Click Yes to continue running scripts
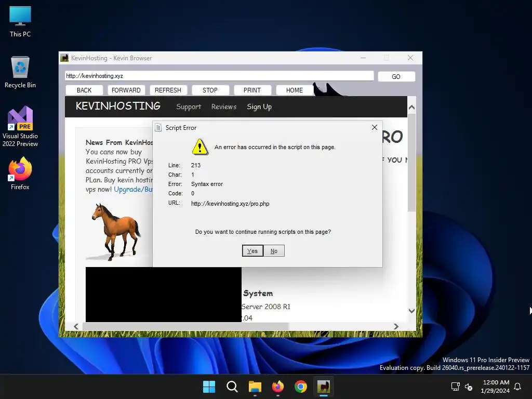Image resolution: width=532 pixels, height=399 pixels. (252, 251)
